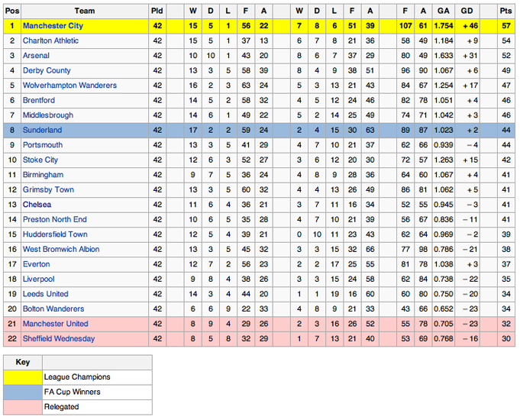Click Manchester United's goal average 0.705
The width and height of the screenshot is (520, 420).
444,324
